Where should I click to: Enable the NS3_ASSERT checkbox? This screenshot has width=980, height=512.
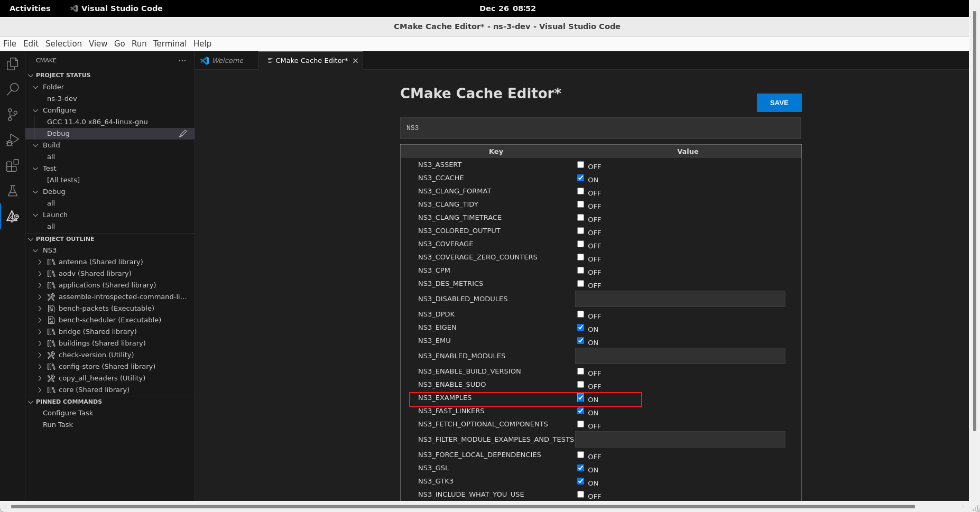point(580,165)
